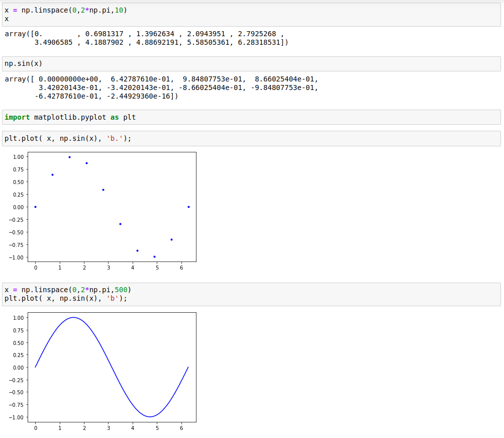Click the number 500 in the last cell
The width and height of the screenshot is (504, 438).
121,290
